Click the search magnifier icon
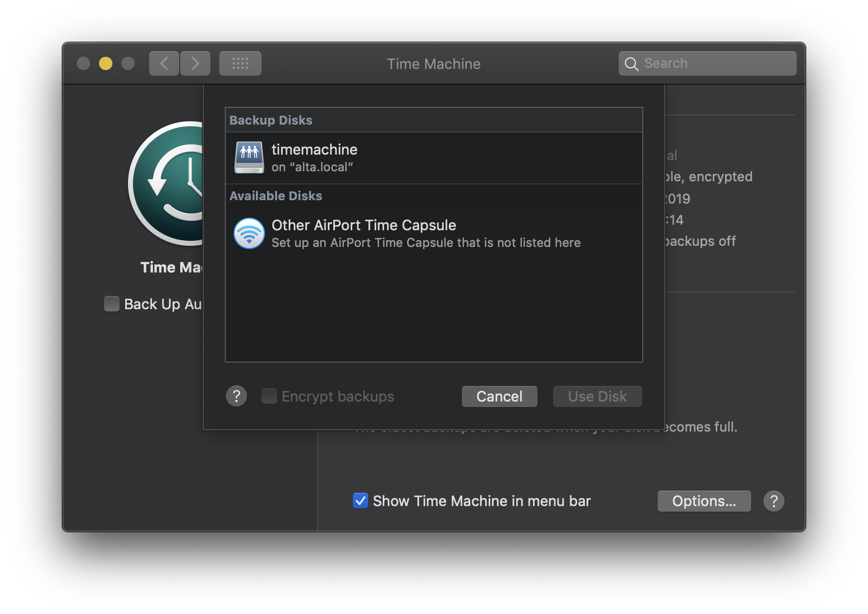 [x=632, y=63]
